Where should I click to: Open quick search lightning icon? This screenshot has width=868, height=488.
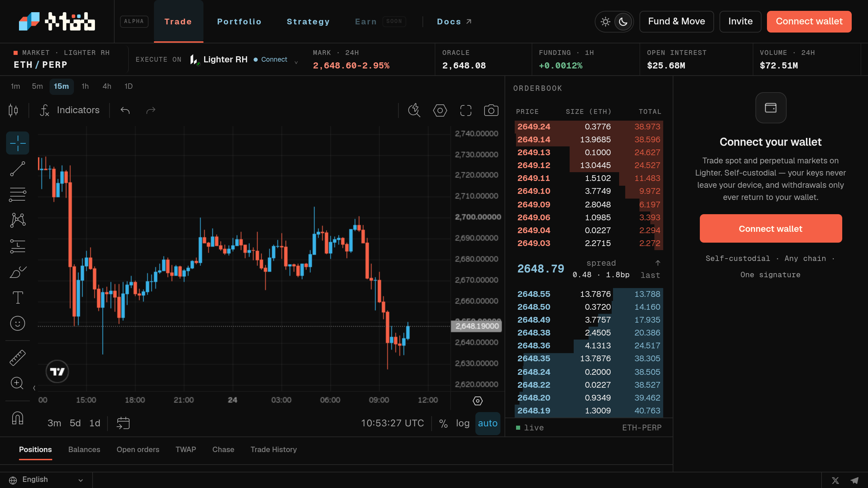tap(414, 110)
